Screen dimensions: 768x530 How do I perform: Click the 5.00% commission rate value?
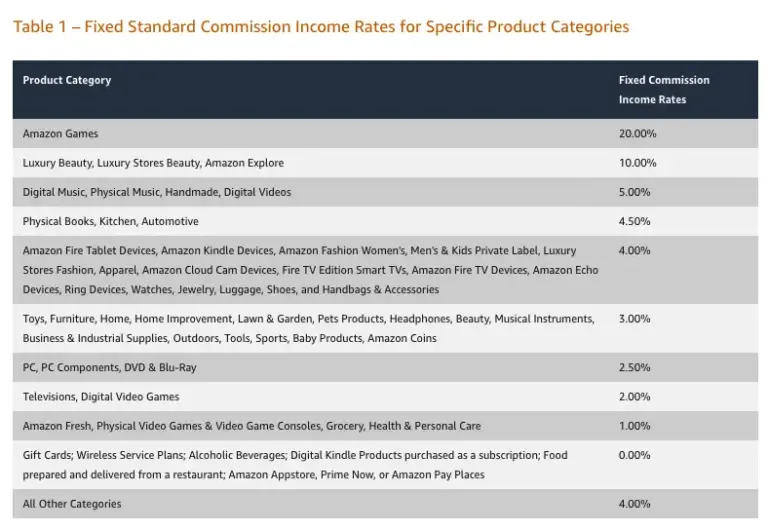(635, 192)
